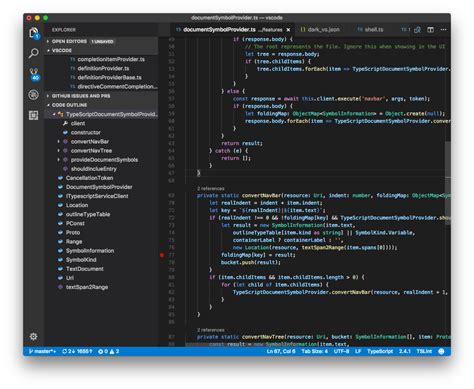Expand the convertNavBar outline node

coord(58,142)
